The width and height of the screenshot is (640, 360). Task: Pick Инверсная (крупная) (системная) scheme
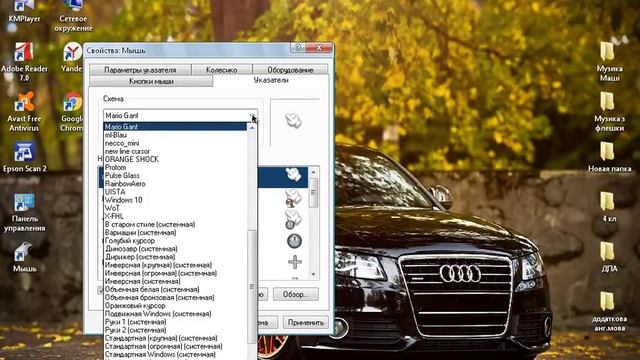[175, 265]
